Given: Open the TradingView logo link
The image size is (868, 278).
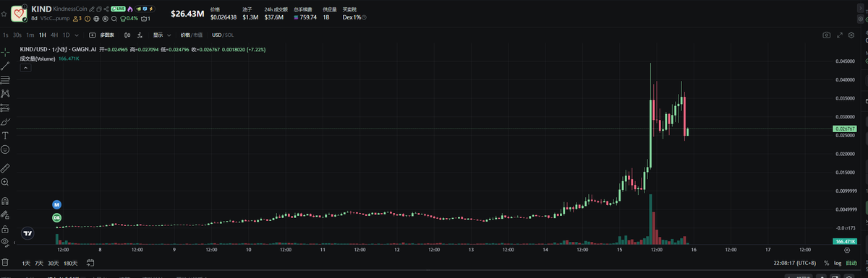Looking at the screenshot, I should 27,233.
